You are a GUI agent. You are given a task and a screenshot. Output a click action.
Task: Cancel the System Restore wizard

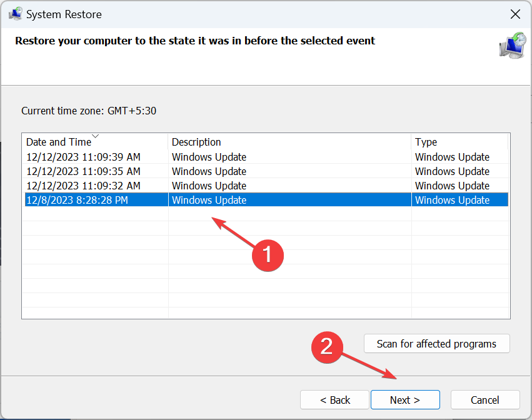point(485,399)
